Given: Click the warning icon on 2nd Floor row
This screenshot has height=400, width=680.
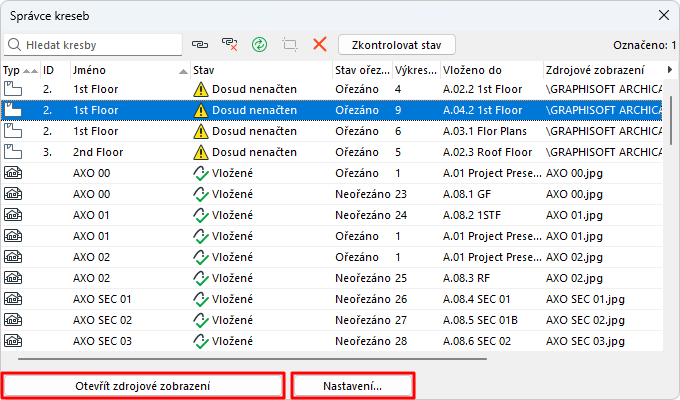Looking at the screenshot, I should [201, 152].
